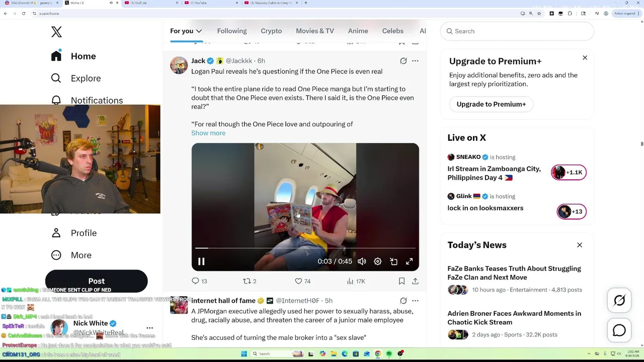Open Notifications via the bell icon
Screen dimensions: 644x362
[56, 100]
